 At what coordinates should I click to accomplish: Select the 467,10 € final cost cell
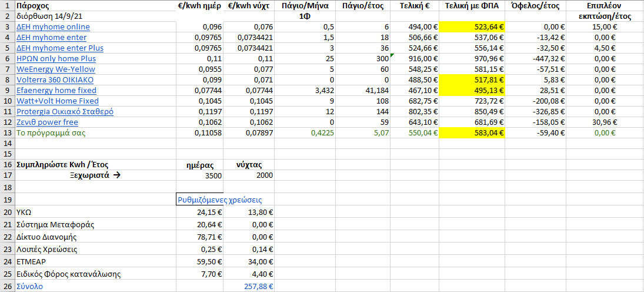415,91
